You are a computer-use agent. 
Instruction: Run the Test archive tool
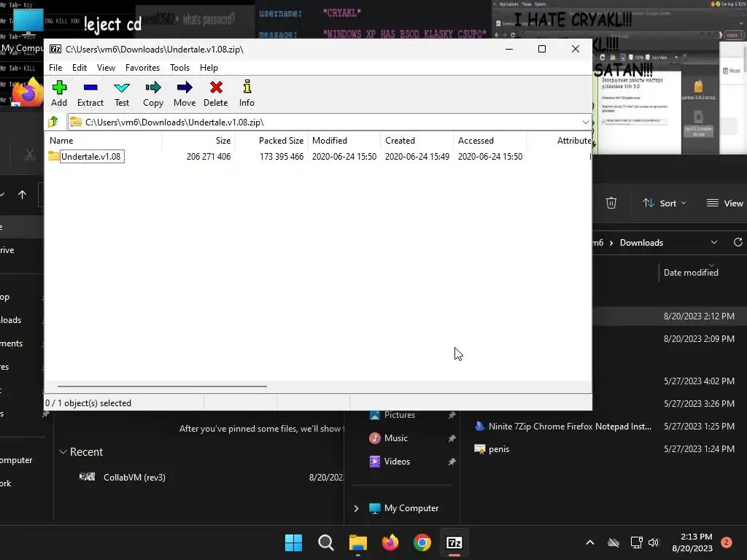[122, 93]
